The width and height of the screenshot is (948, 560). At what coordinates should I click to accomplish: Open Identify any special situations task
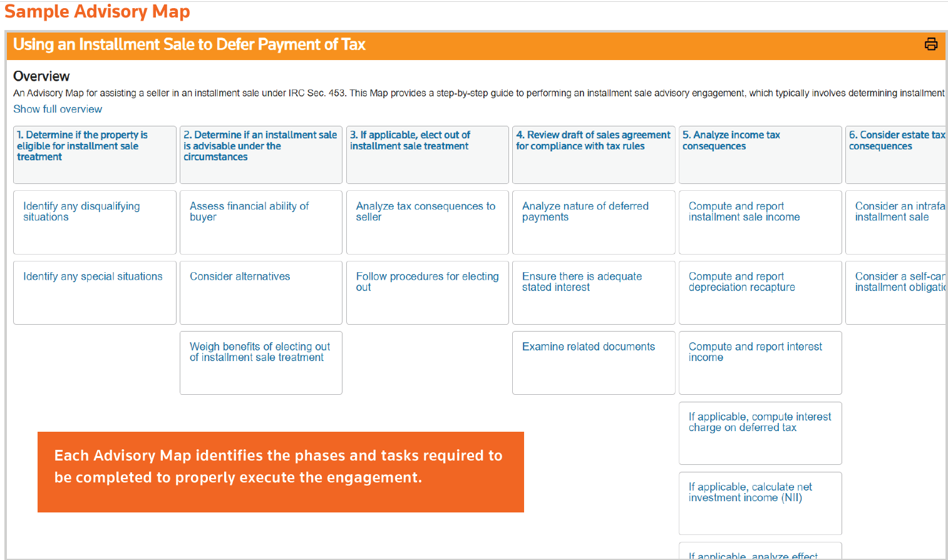(93, 277)
